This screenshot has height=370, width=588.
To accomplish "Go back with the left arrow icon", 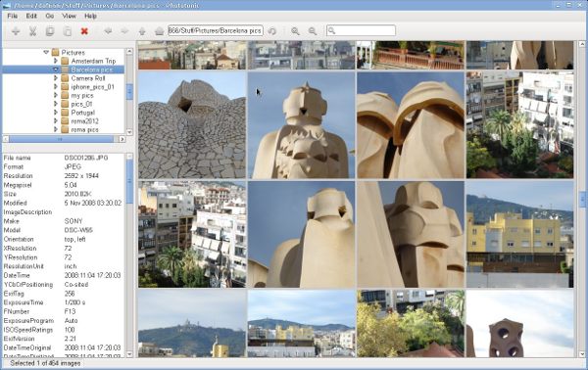I will tap(108, 31).
